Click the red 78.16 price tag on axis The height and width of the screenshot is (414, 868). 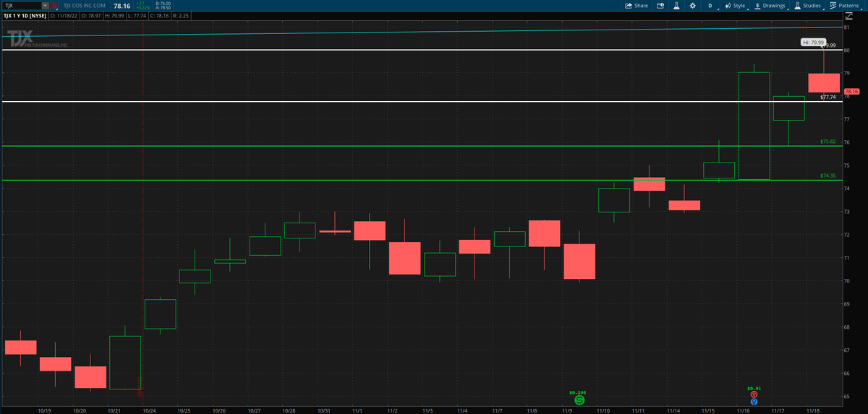coord(851,92)
